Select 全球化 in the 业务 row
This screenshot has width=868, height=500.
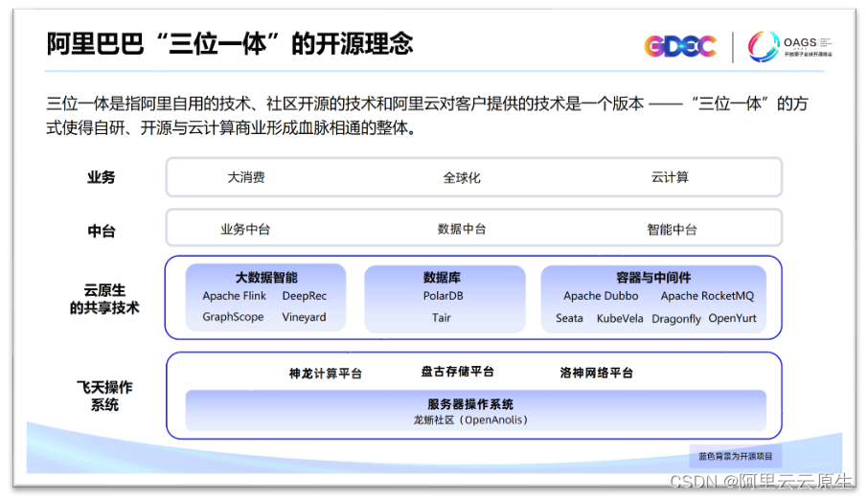click(462, 178)
